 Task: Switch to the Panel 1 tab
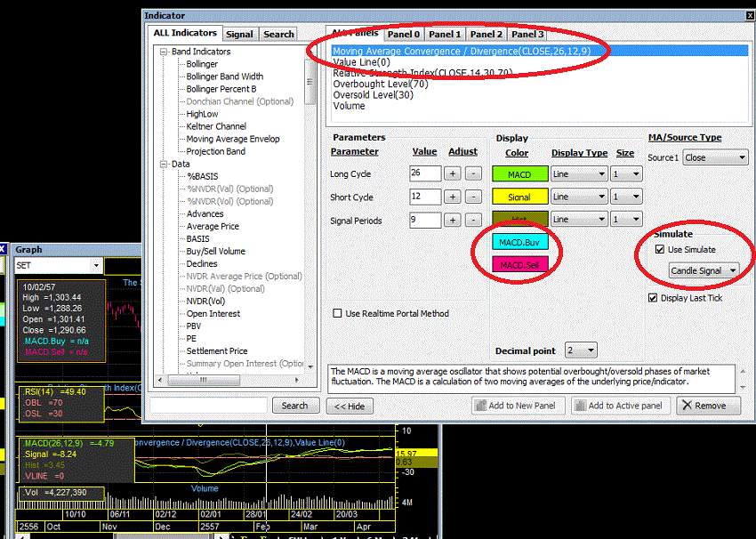click(444, 34)
